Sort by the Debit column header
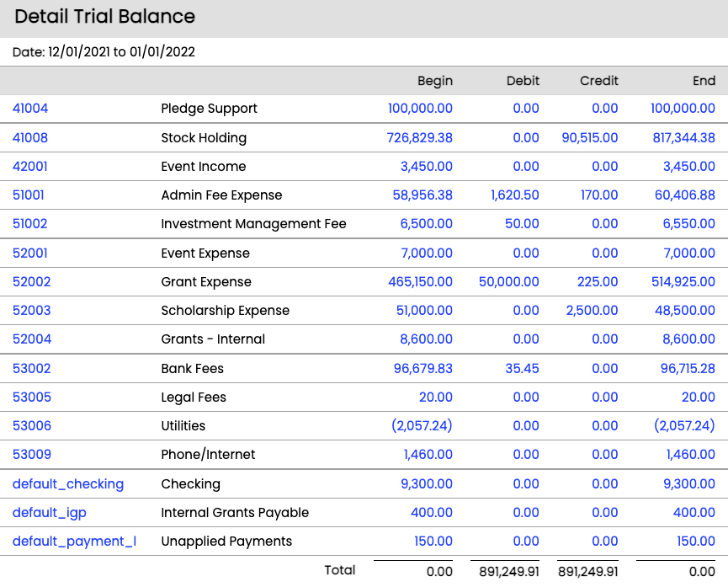Screen dimensions: 728x587 (523, 81)
